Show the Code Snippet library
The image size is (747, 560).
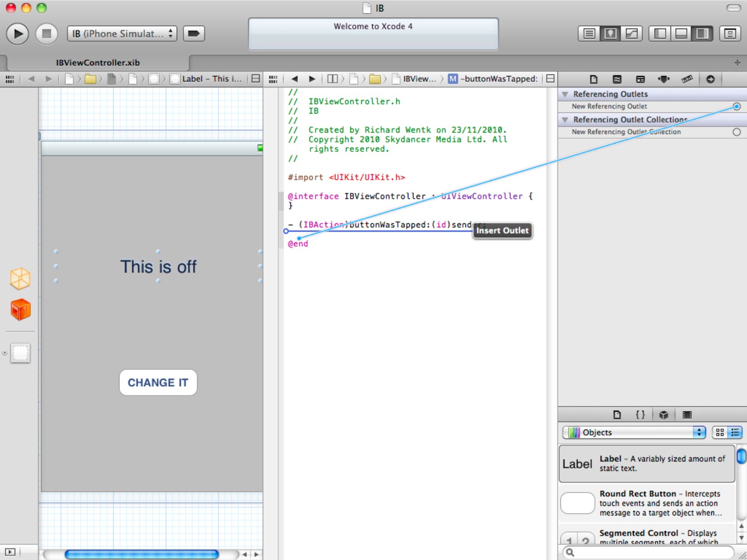coord(640,415)
